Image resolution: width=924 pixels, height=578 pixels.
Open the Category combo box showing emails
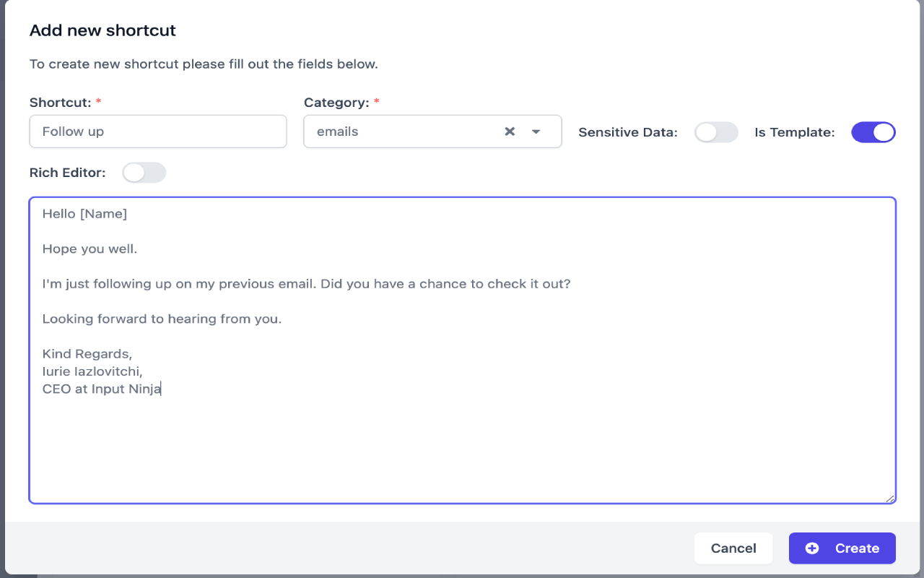tap(432, 131)
